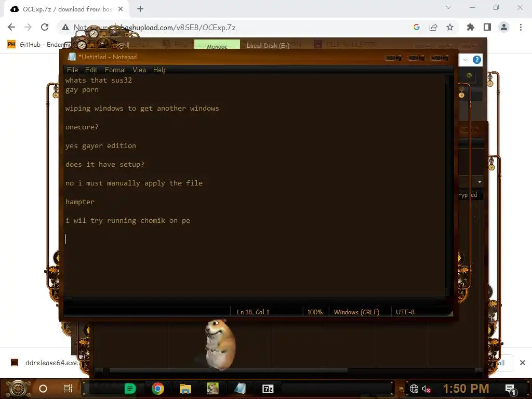Open Notepad's Help menu
532x399 pixels.
click(159, 70)
